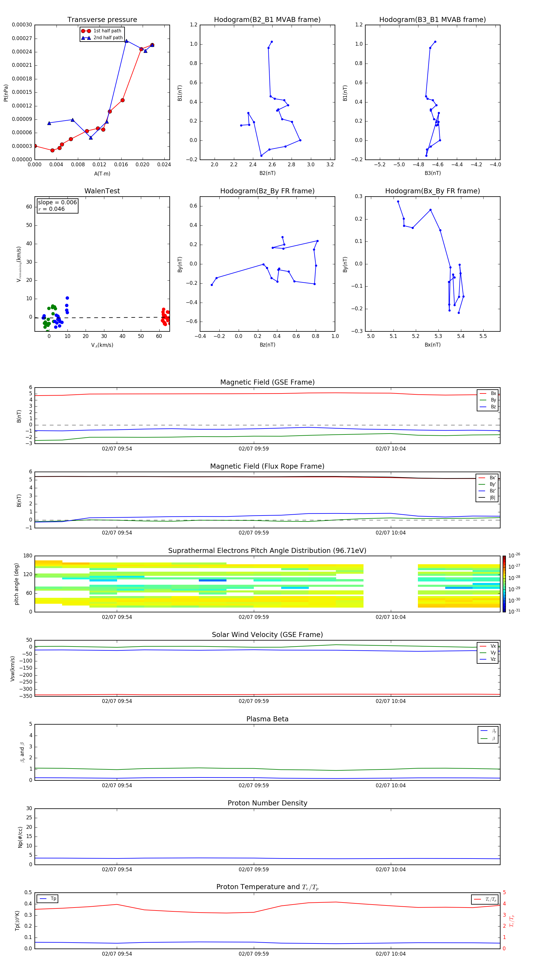Click the 10^-26 colorbar tick label

pos(514,555)
